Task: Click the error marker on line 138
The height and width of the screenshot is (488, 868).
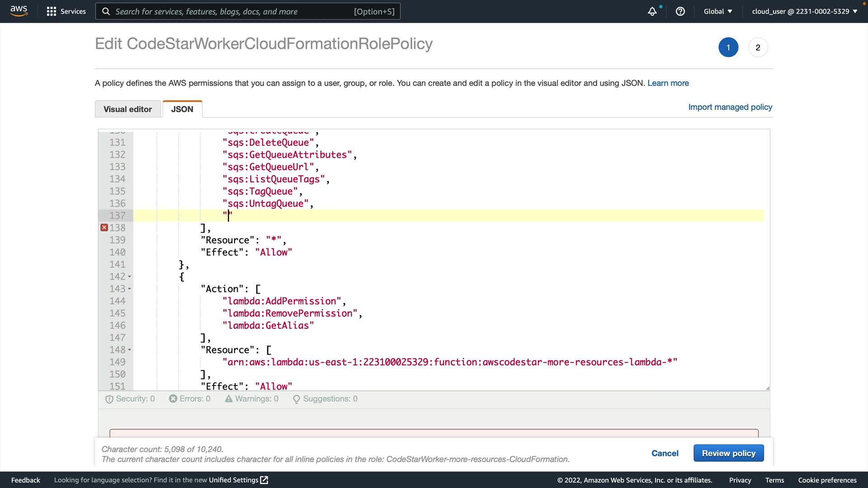Action: pyautogui.click(x=104, y=228)
